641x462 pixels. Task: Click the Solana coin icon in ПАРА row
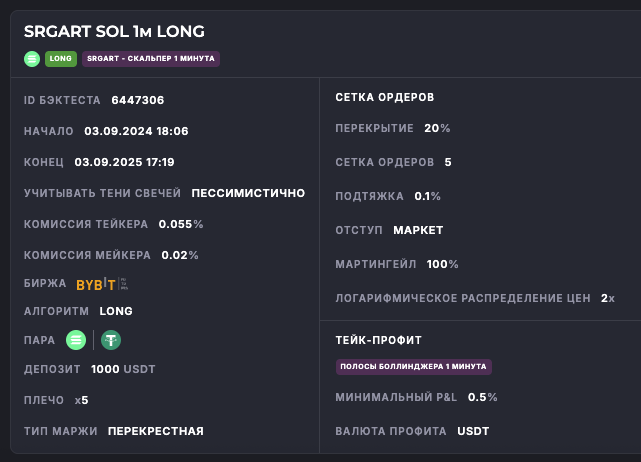(76, 340)
